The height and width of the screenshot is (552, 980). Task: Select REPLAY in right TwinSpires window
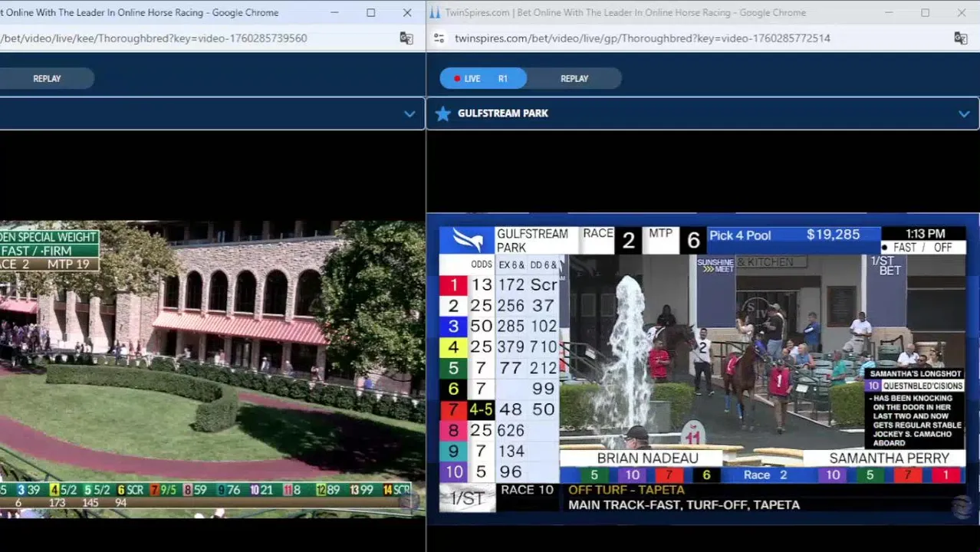574,78
